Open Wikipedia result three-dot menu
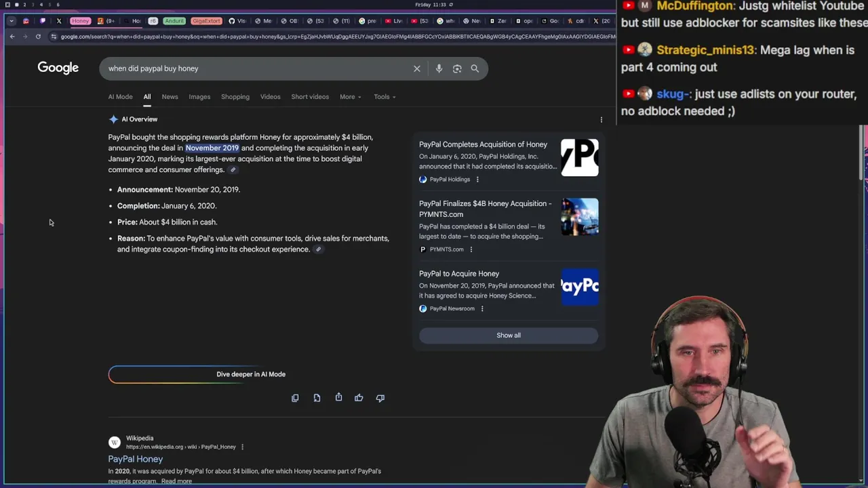The image size is (868, 488). tap(242, 447)
